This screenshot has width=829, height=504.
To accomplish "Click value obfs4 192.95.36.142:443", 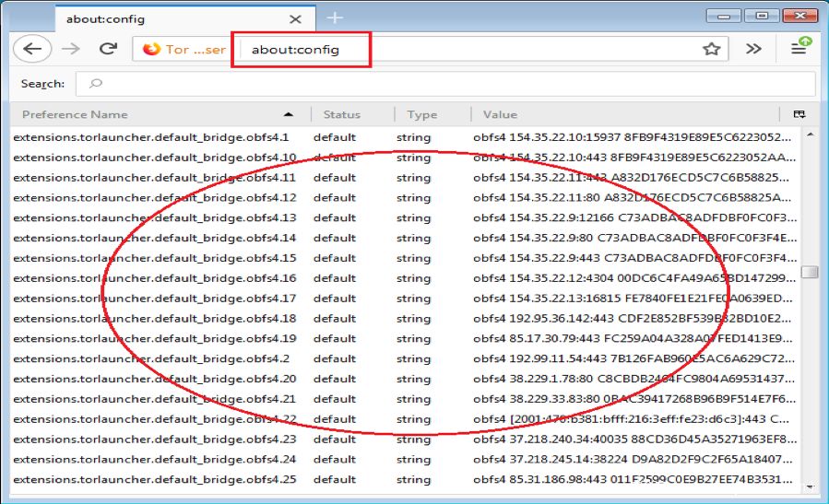I will (x=633, y=318).
